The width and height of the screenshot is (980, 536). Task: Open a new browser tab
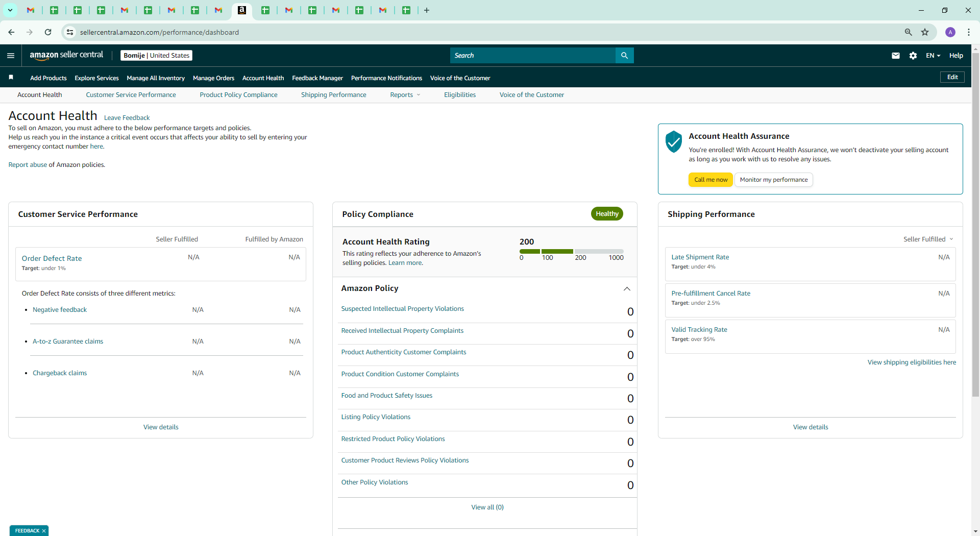(427, 10)
